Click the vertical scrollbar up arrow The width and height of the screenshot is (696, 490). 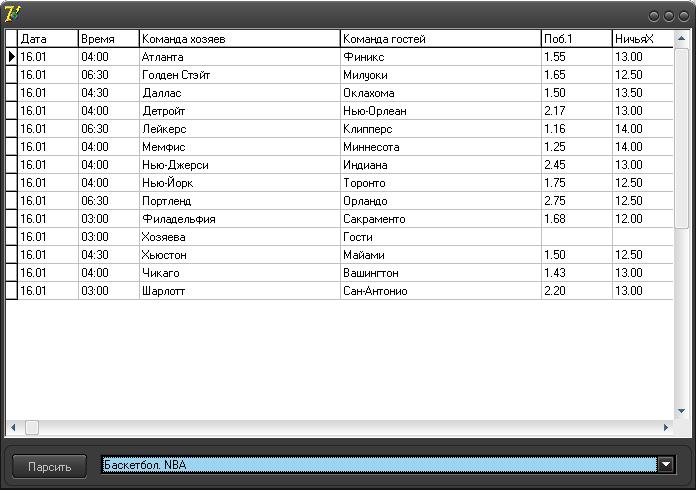click(x=682, y=37)
